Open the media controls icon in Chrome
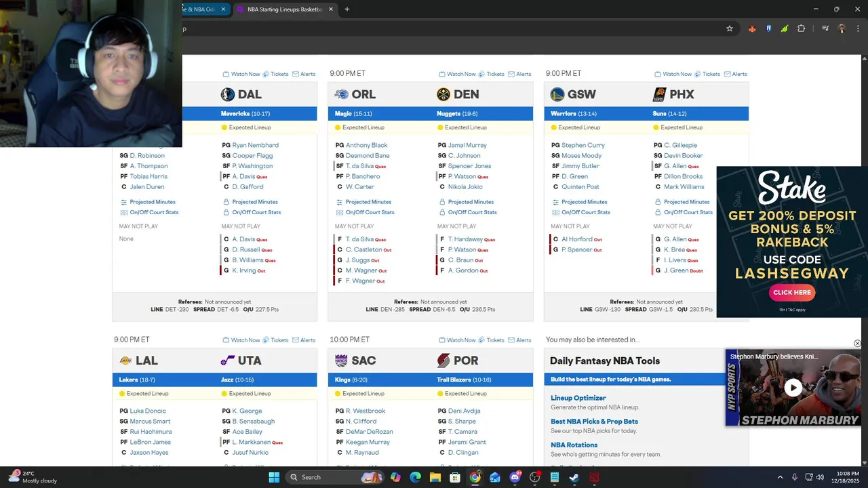The width and height of the screenshot is (868, 488). pyautogui.click(x=825, y=28)
